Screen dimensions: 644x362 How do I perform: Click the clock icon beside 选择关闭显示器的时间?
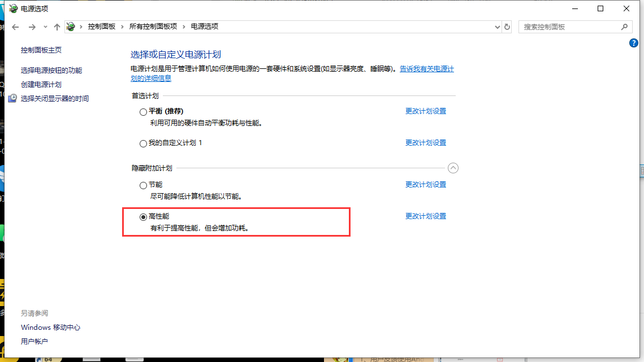(12, 98)
